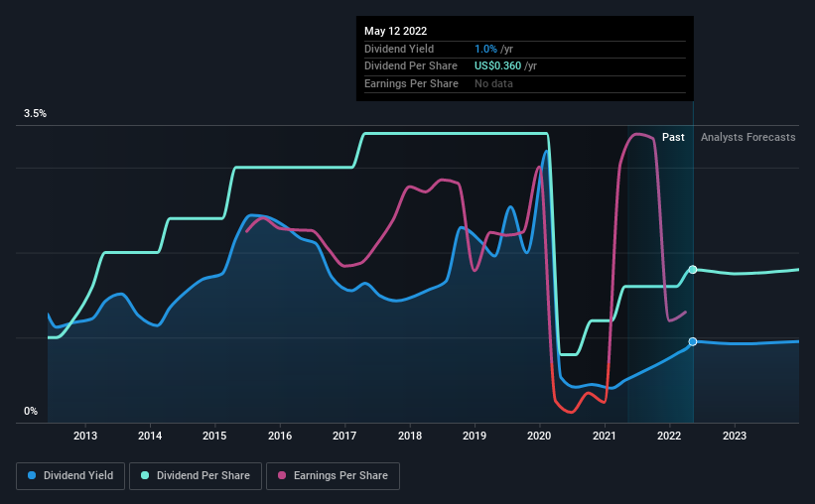
Task: Click the blue Dividend Yield legend dot
Action: (x=32, y=475)
